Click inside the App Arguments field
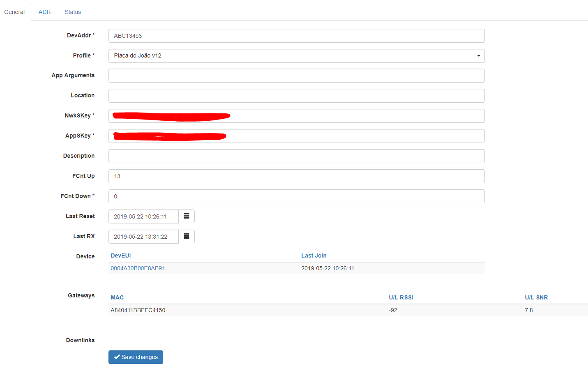The height and width of the screenshot is (366, 588). coord(296,75)
